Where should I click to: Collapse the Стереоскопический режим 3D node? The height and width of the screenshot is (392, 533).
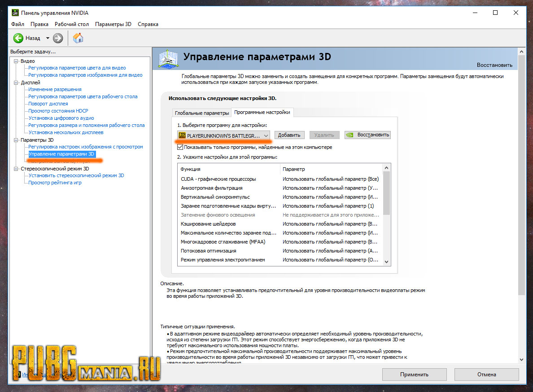(16, 169)
